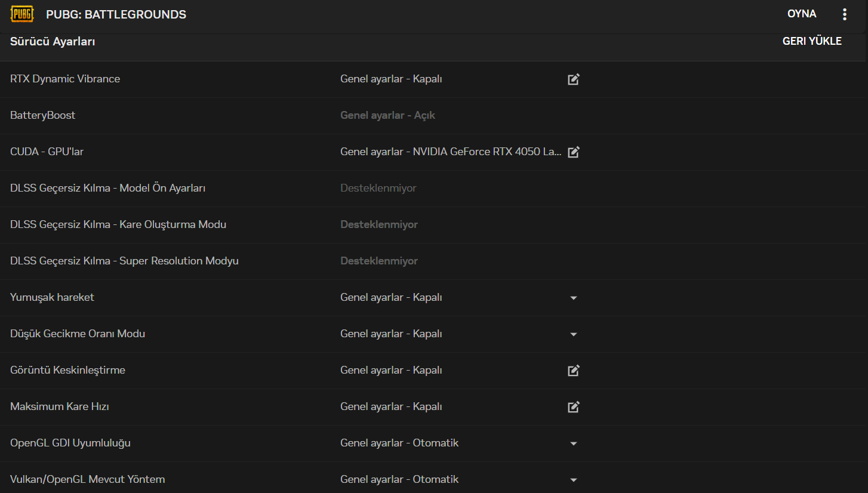Click the Düşük Gecikme Oranı Modu value Kapalı
Screen dimensions: 868x493
(x=391, y=334)
